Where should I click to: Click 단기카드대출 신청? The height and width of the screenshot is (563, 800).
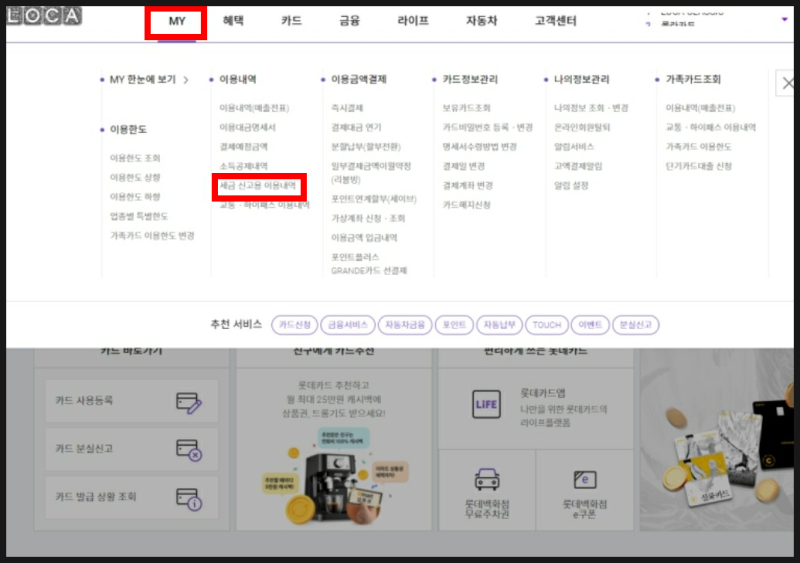pyautogui.click(x=698, y=166)
